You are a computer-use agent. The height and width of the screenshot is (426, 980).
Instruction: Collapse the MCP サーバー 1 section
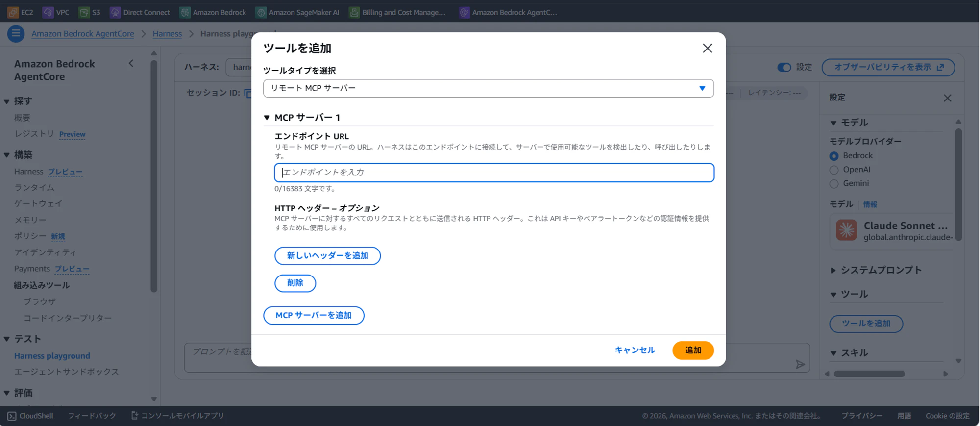pyautogui.click(x=267, y=118)
